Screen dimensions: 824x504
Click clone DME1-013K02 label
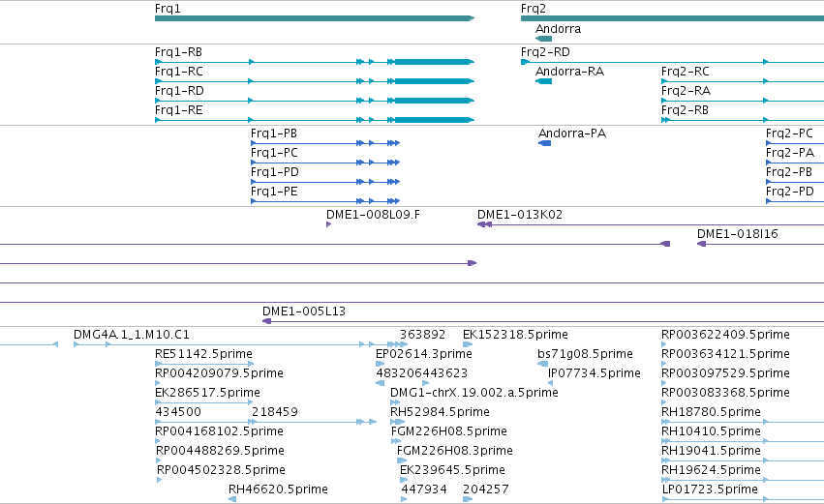point(520,215)
